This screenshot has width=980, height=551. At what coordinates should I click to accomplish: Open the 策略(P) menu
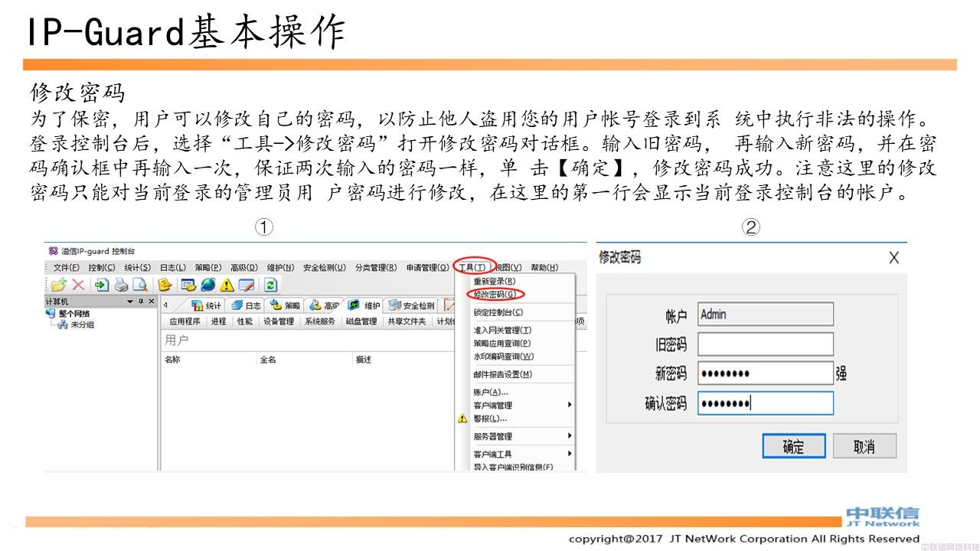click(x=208, y=267)
